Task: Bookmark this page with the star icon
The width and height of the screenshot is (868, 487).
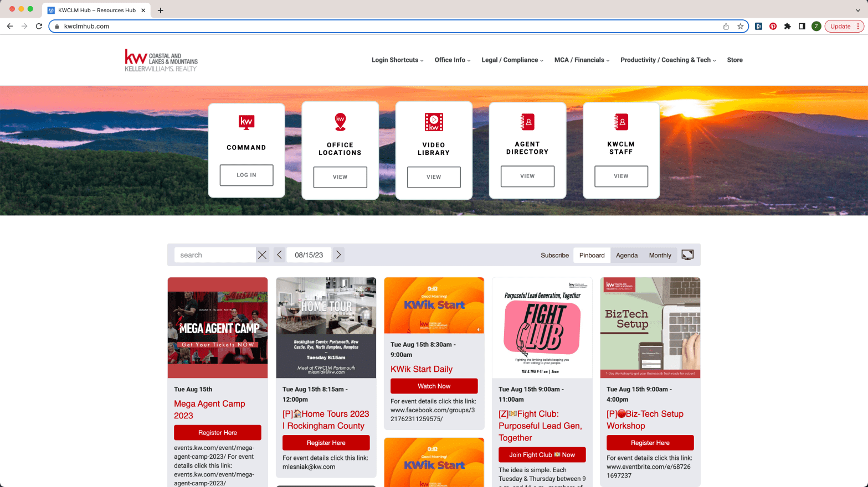Action: (740, 26)
